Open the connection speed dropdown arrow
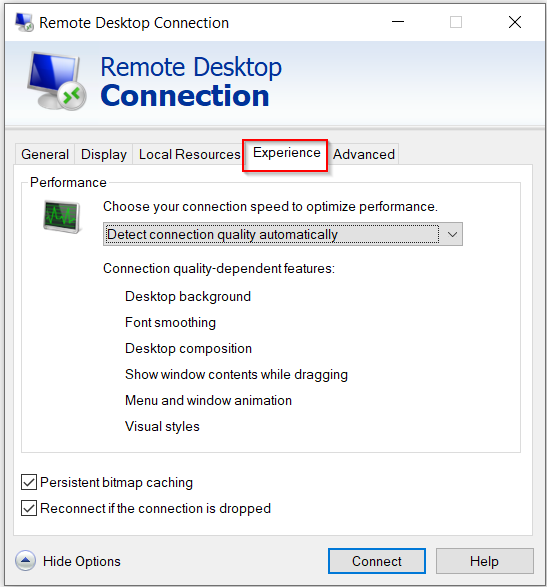This screenshot has width=547, height=587. click(452, 234)
